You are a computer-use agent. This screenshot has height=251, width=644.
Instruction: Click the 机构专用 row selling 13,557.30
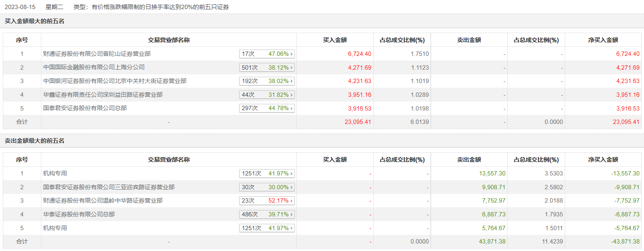(x=55, y=173)
